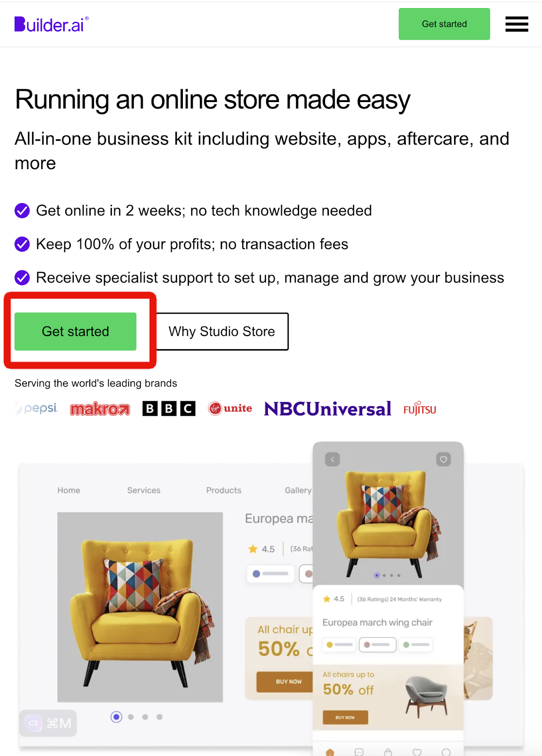This screenshot has width=542, height=756.
Task: Select the first carousel dot indicator
Action: [116, 717]
